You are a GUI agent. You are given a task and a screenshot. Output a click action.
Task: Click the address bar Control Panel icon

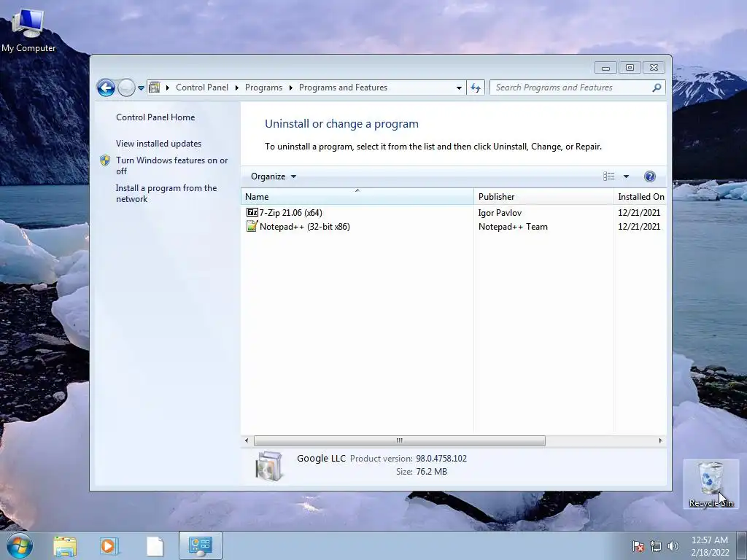click(155, 87)
